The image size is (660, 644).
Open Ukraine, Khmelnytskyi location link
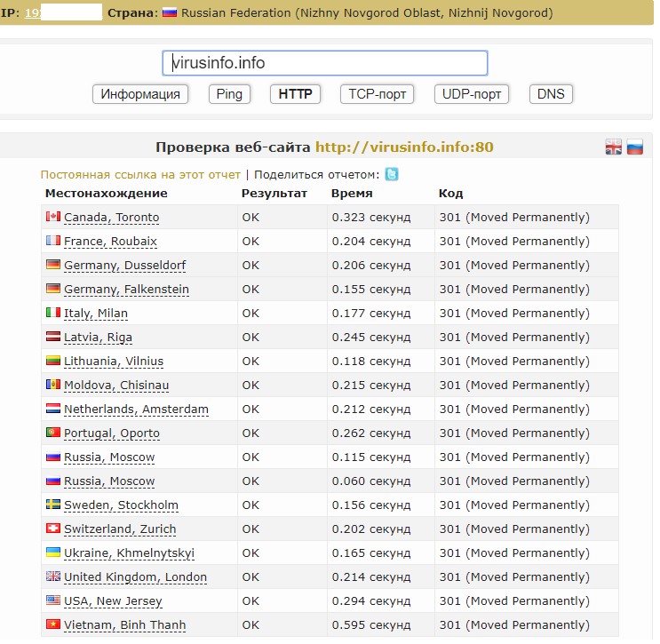[129, 553]
